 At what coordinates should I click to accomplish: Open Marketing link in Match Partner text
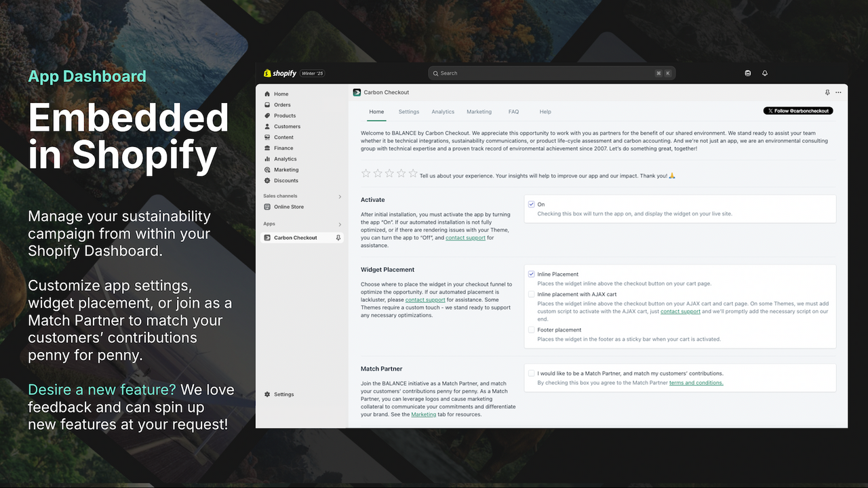coord(424,414)
